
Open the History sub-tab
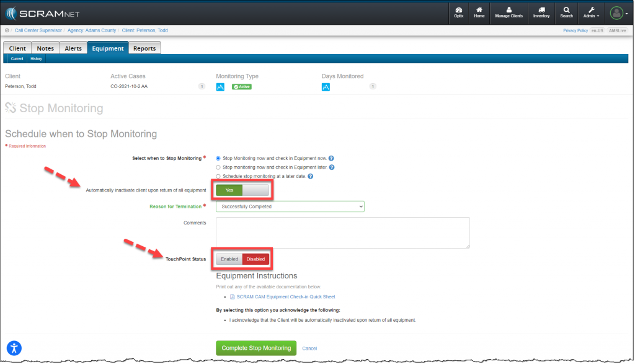(36, 58)
